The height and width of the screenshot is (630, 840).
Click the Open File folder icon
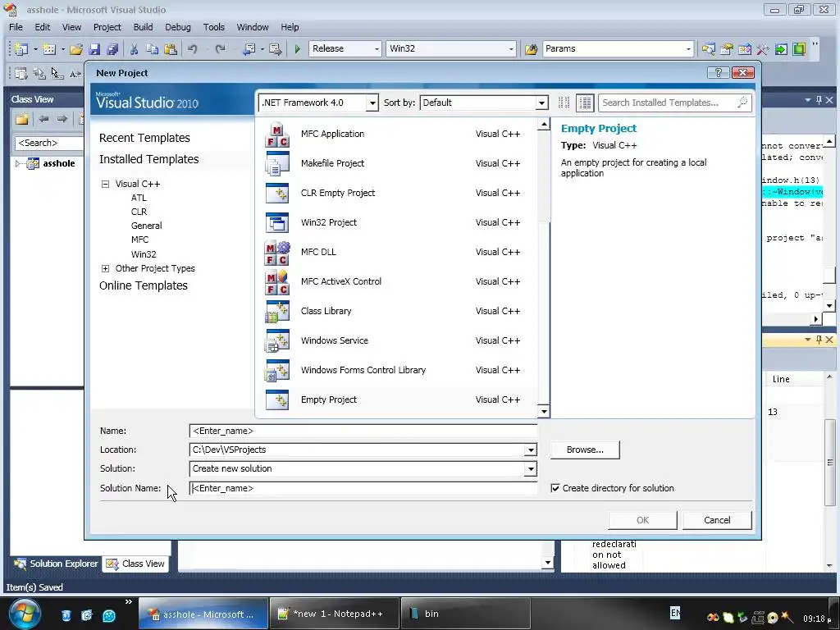tap(76, 48)
